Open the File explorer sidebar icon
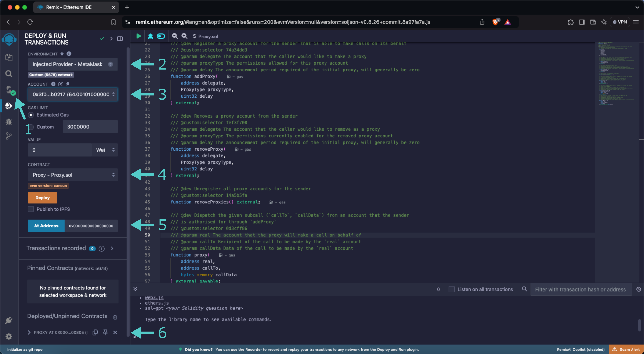The height and width of the screenshot is (354, 644). point(9,57)
